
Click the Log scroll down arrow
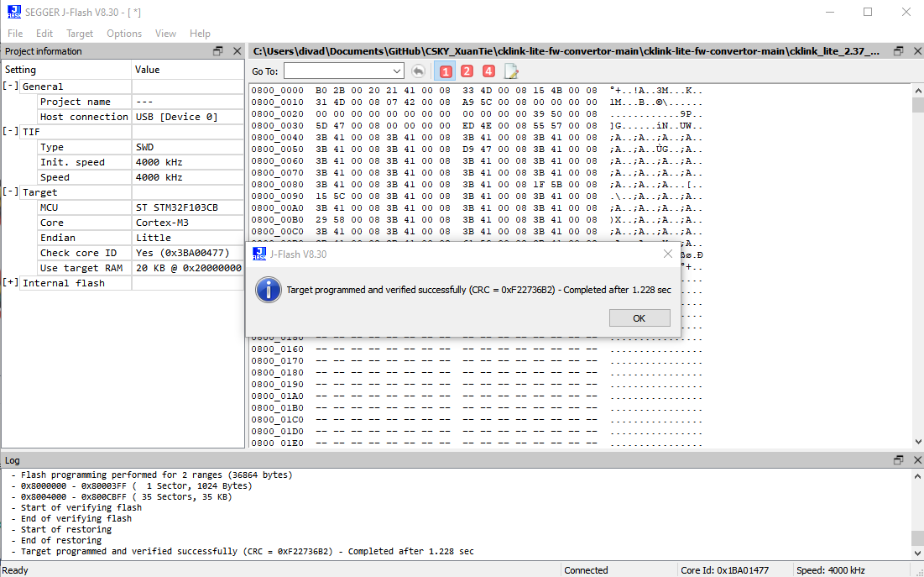917,553
